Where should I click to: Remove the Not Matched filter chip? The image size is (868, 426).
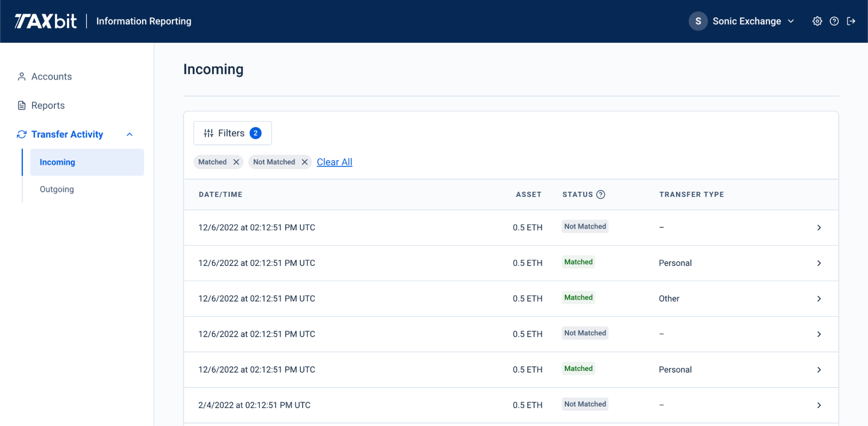click(305, 162)
